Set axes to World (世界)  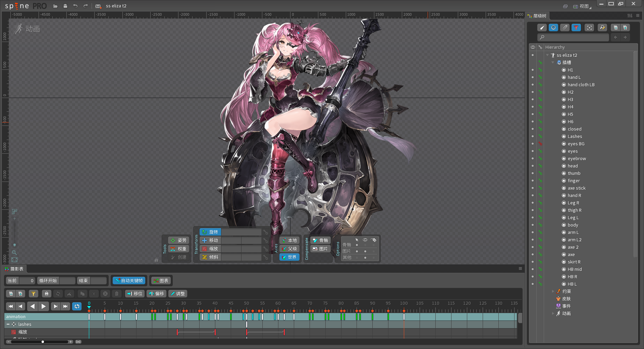point(289,257)
